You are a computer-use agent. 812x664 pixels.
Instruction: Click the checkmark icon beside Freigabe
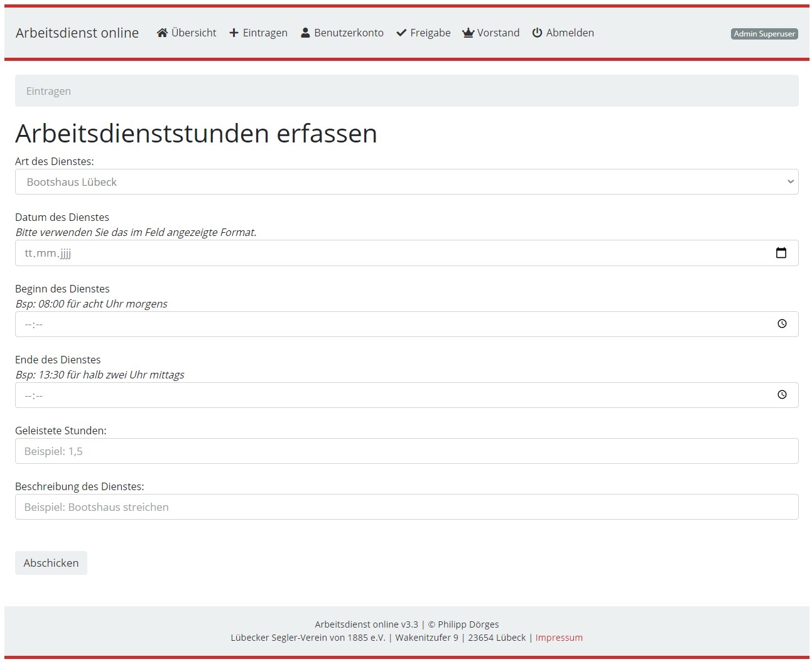pyautogui.click(x=401, y=33)
